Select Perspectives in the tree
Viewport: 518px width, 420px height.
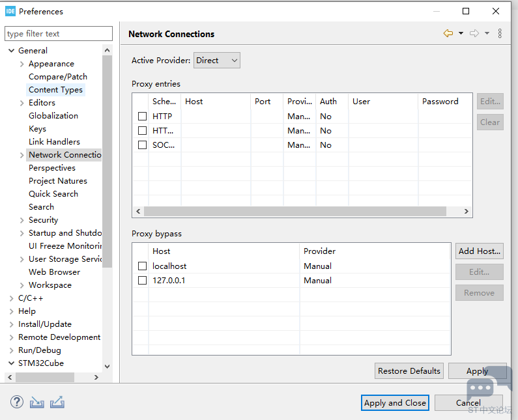click(x=52, y=168)
